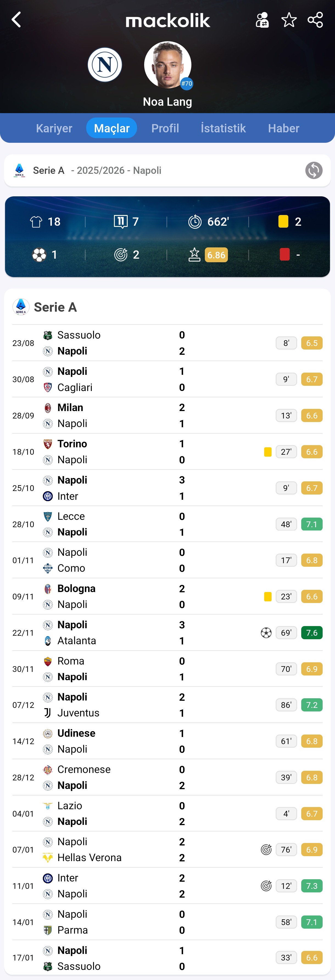Switch to the Kariyer tab
The image size is (335, 980).
click(54, 128)
